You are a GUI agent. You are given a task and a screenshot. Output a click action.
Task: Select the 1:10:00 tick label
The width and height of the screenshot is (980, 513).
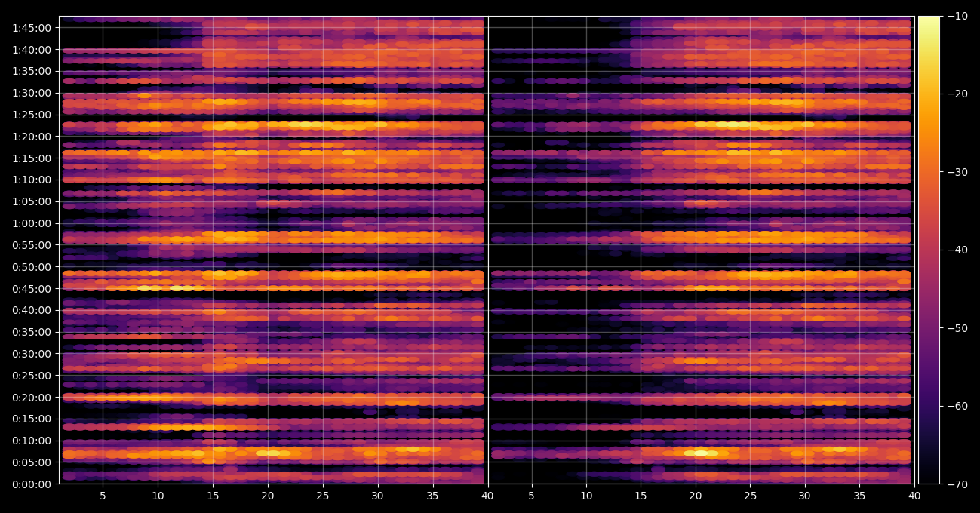[x=32, y=180]
